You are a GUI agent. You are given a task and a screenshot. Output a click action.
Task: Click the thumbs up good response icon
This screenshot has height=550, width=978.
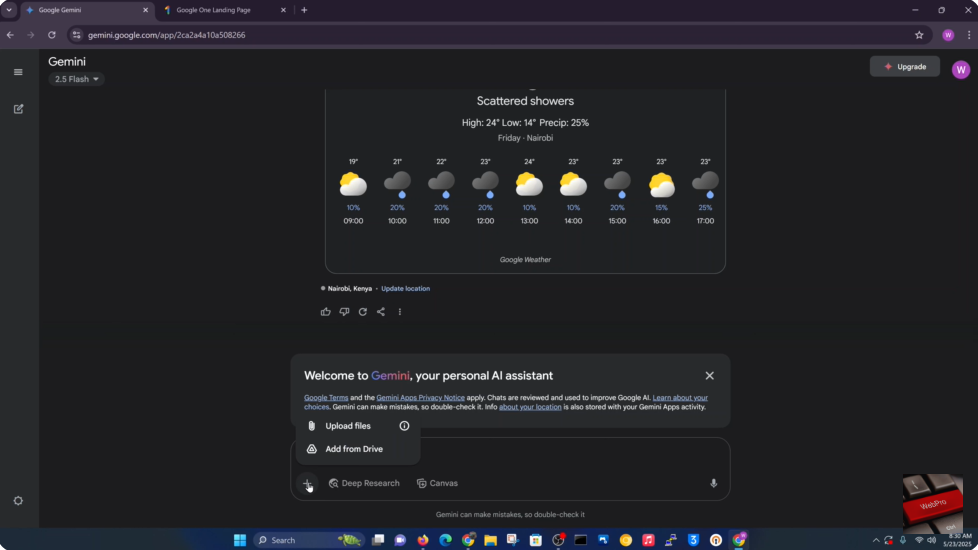[326, 312]
